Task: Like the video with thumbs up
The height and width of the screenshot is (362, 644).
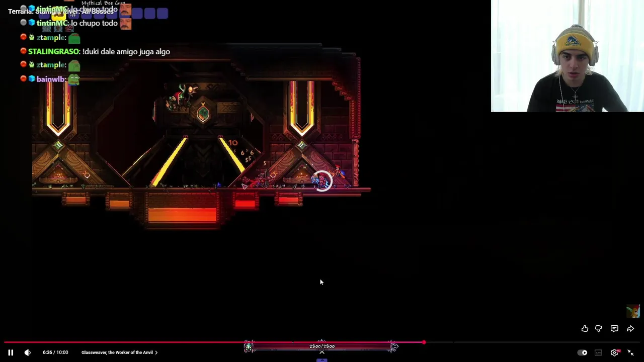Action: pyautogui.click(x=585, y=328)
